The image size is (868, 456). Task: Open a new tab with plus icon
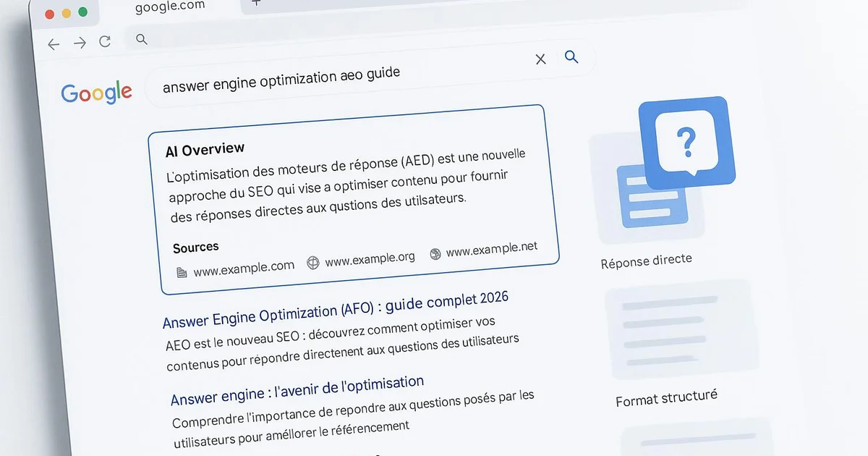(x=255, y=2)
